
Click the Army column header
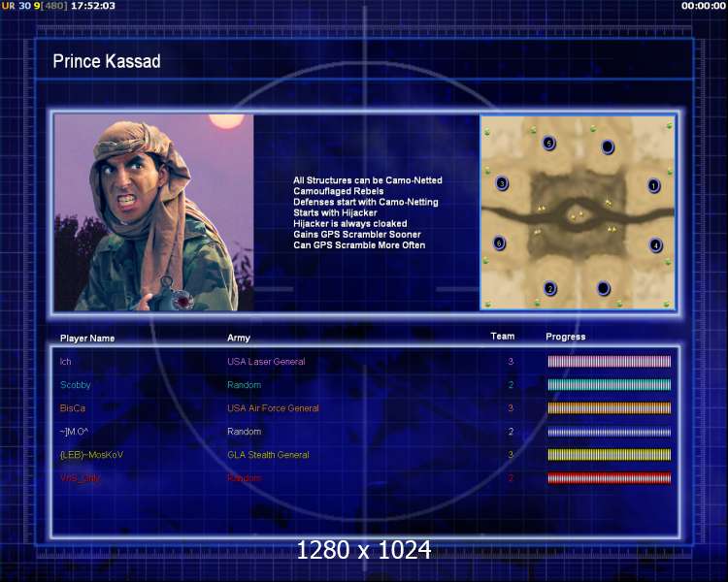(x=239, y=338)
